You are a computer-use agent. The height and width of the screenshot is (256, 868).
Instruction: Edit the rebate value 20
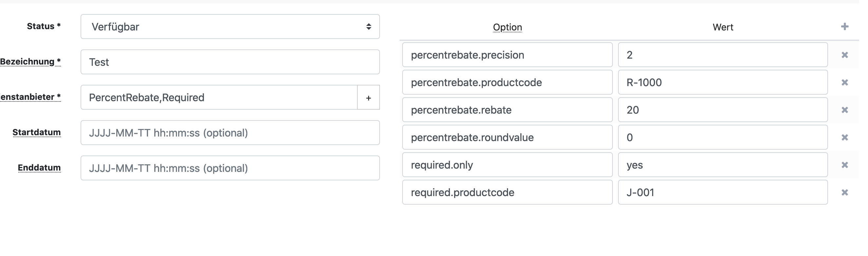[723, 110]
